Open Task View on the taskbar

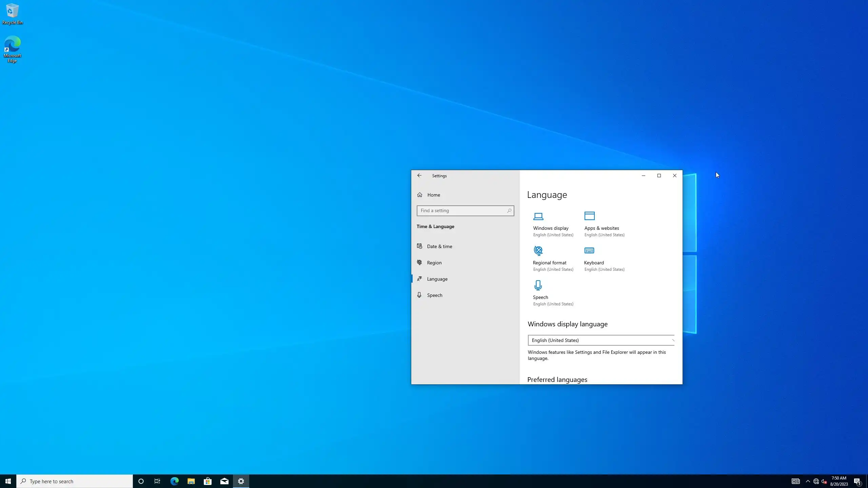click(x=157, y=481)
